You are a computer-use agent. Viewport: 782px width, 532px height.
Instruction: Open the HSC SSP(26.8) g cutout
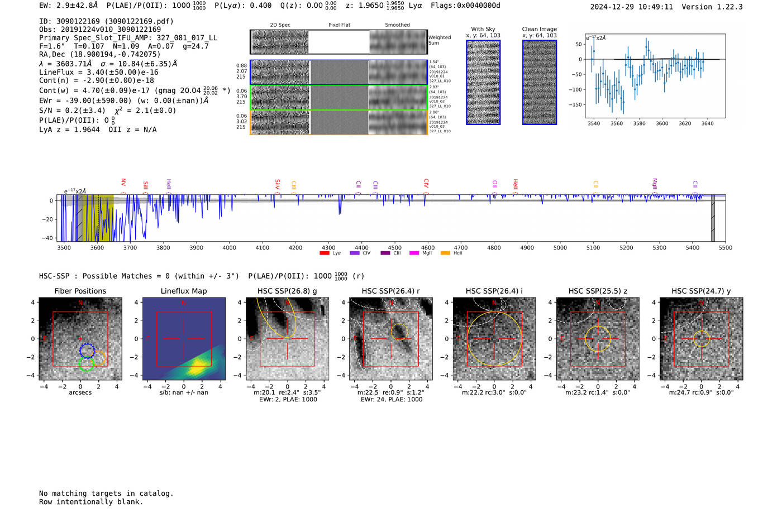(287, 338)
